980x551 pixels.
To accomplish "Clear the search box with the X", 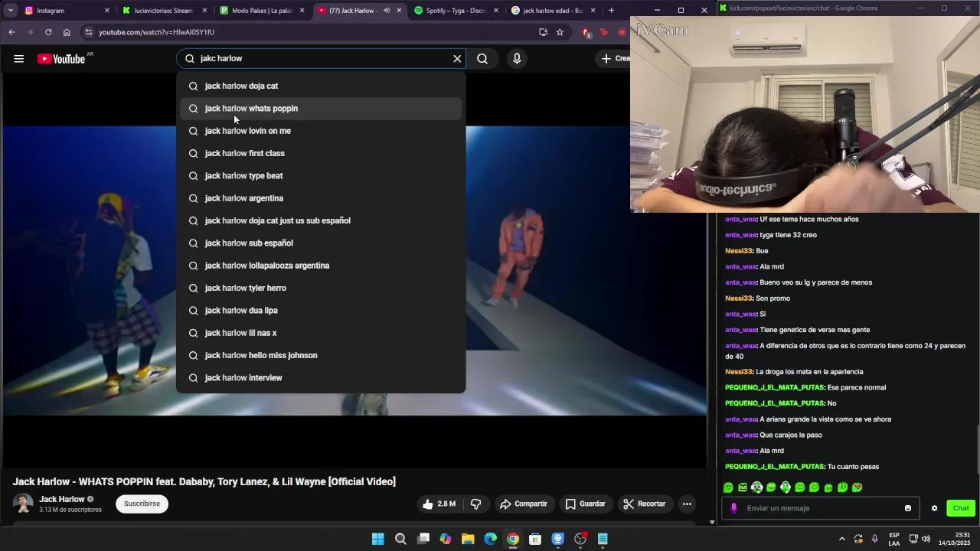I will pos(457,59).
